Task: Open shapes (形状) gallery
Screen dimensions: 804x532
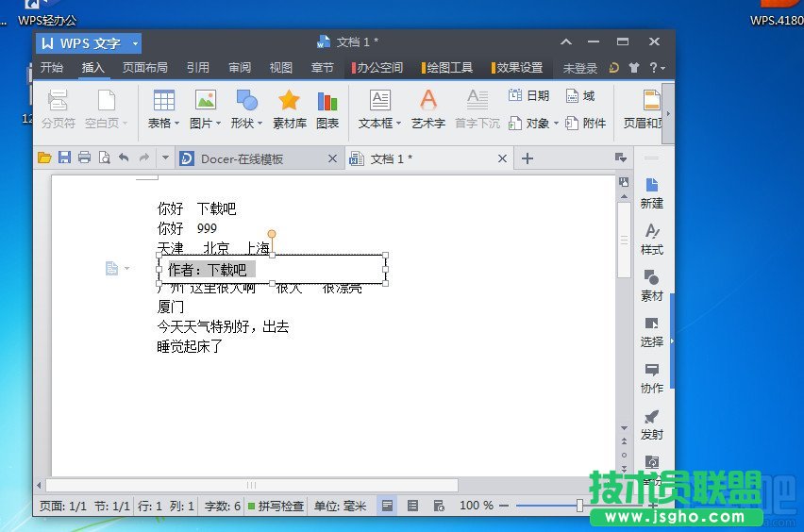Action: 246,109
